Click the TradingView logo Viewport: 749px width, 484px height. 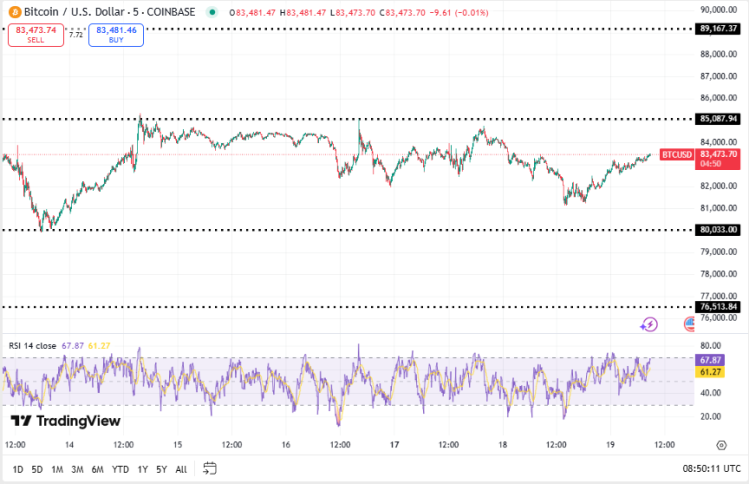pos(65,421)
